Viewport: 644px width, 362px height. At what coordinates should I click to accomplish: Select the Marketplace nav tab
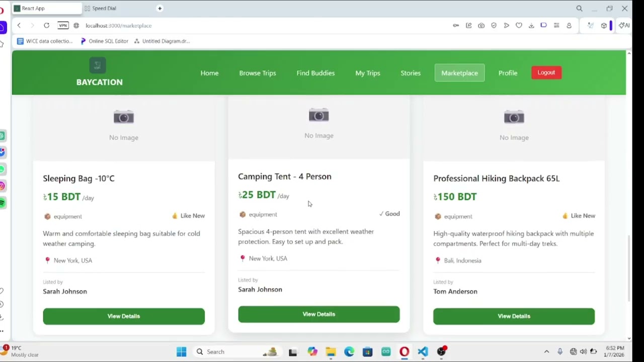pos(459,73)
